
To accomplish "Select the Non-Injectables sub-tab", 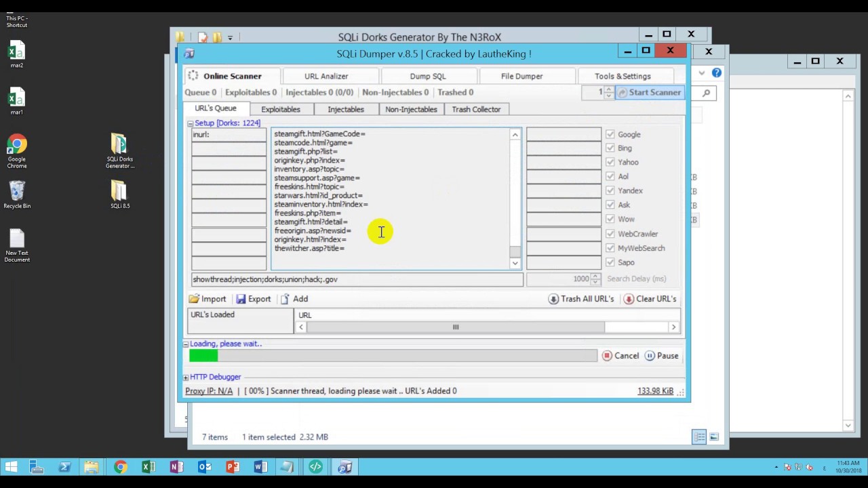I will coord(411,109).
